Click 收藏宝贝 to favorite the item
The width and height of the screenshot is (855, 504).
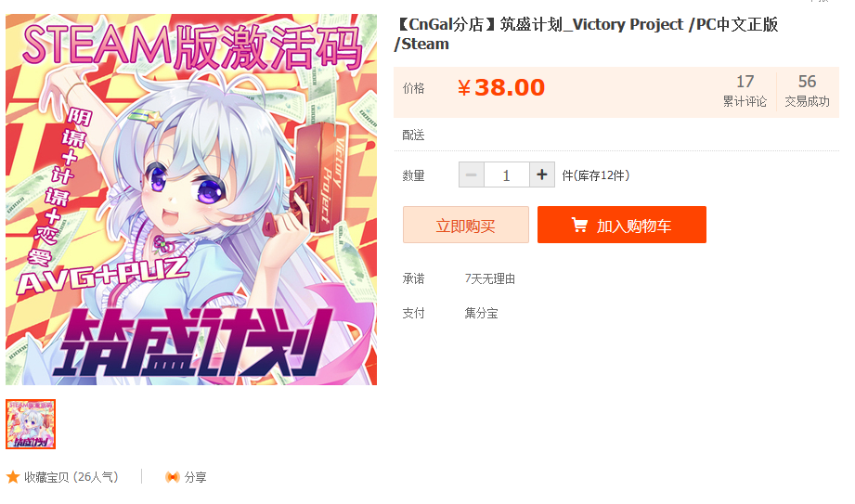(x=71, y=477)
